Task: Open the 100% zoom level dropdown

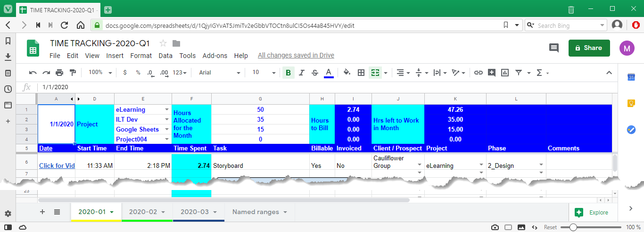Action: point(100,73)
